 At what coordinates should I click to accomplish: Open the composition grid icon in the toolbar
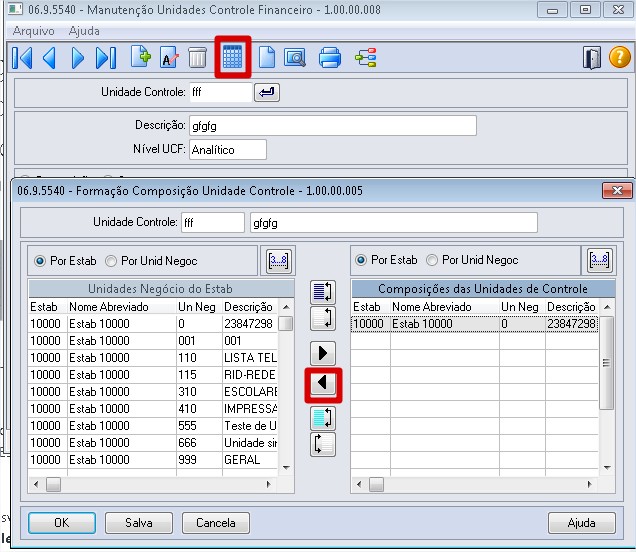click(232, 57)
